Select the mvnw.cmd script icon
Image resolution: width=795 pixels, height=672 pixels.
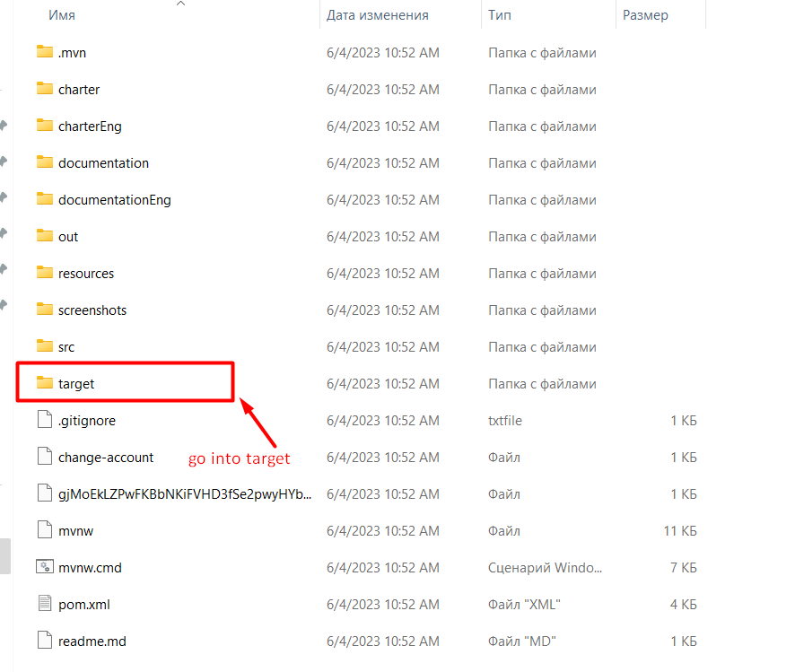coord(45,567)
